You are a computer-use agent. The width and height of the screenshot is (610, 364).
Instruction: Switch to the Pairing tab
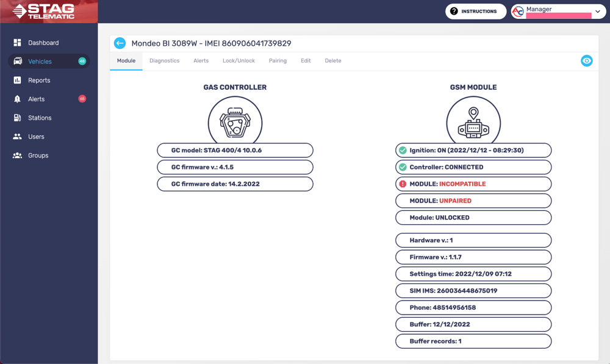tap(278, 61)
